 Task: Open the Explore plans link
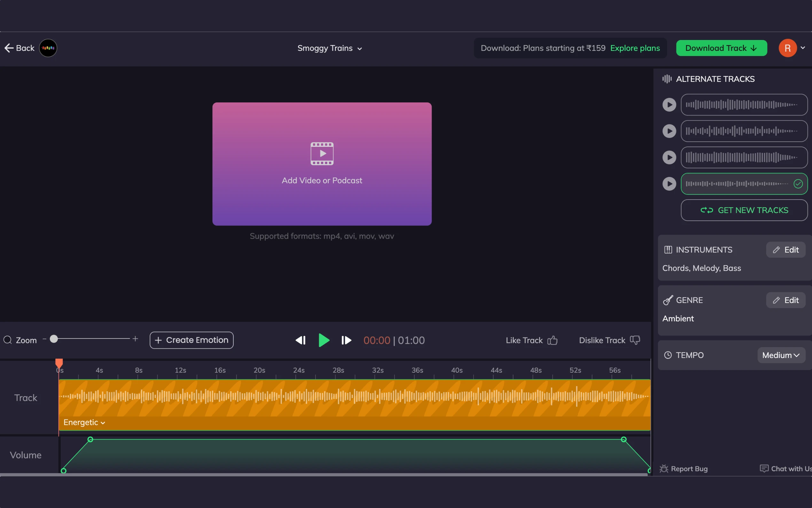635,48
